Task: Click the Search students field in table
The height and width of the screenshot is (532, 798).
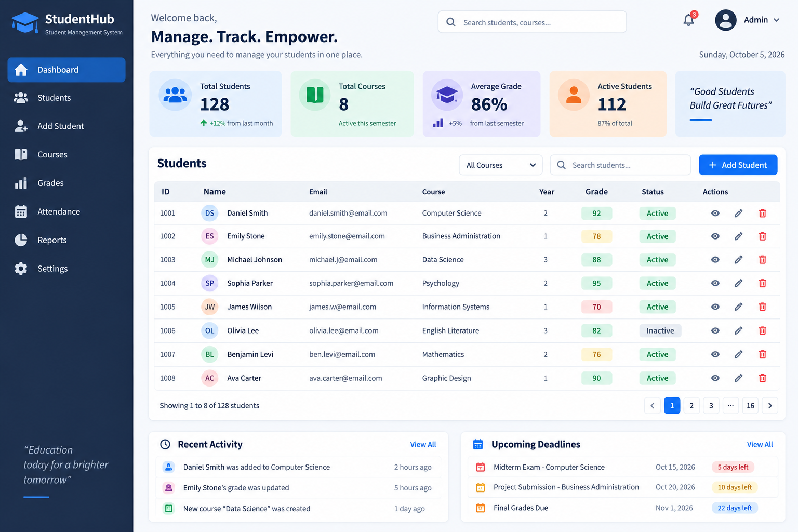Action: 620,165
